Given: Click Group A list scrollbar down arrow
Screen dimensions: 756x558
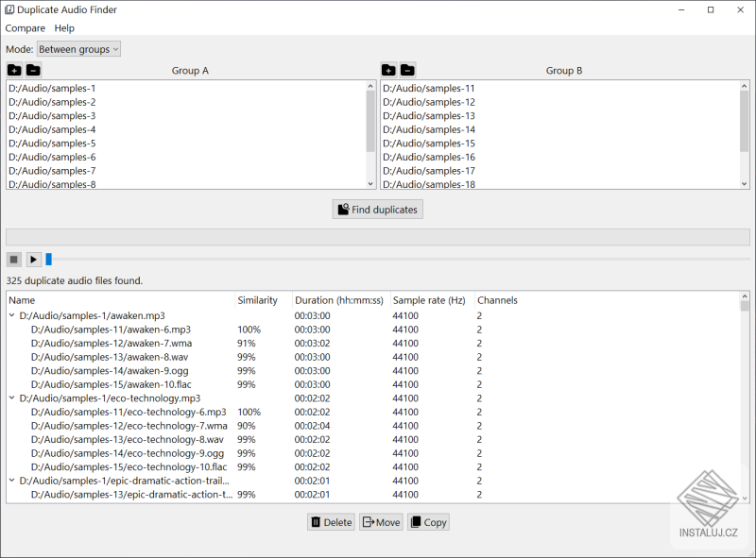Looking at the screenshot, I should pyautogui.click(x=370, y=183).
